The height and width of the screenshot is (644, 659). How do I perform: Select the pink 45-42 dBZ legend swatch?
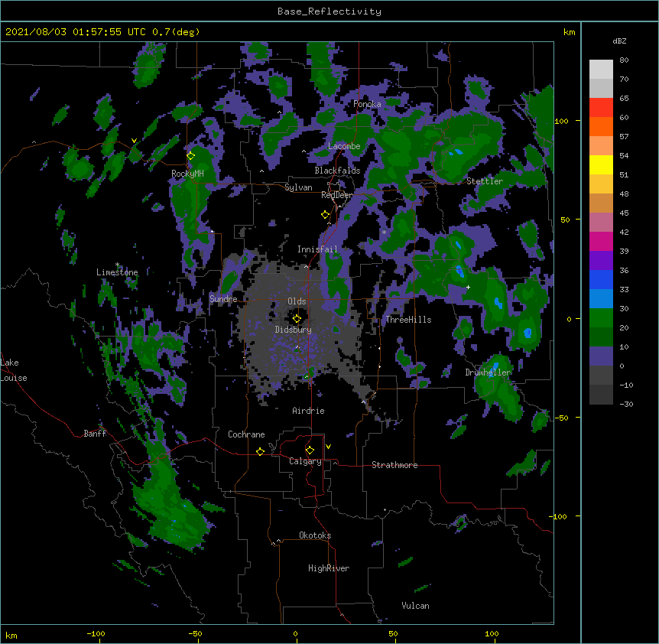(601, 223)
